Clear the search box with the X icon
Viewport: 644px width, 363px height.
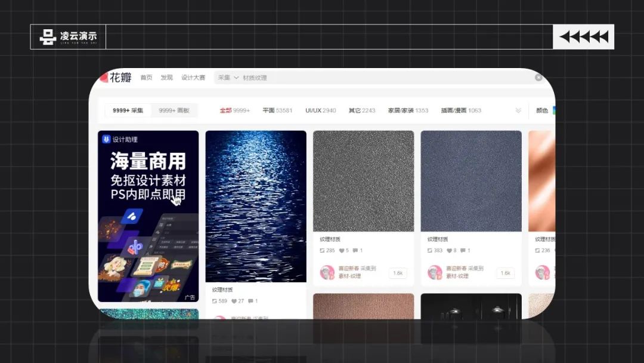538,77
